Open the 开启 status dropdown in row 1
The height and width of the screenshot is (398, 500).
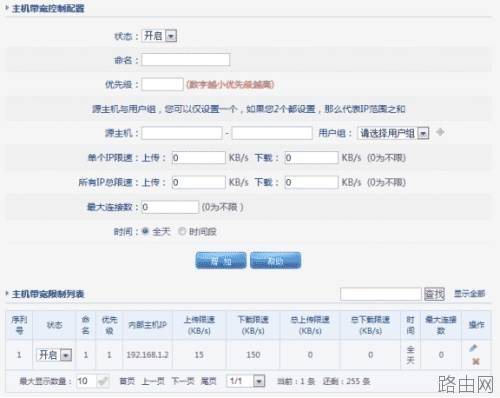54,355
